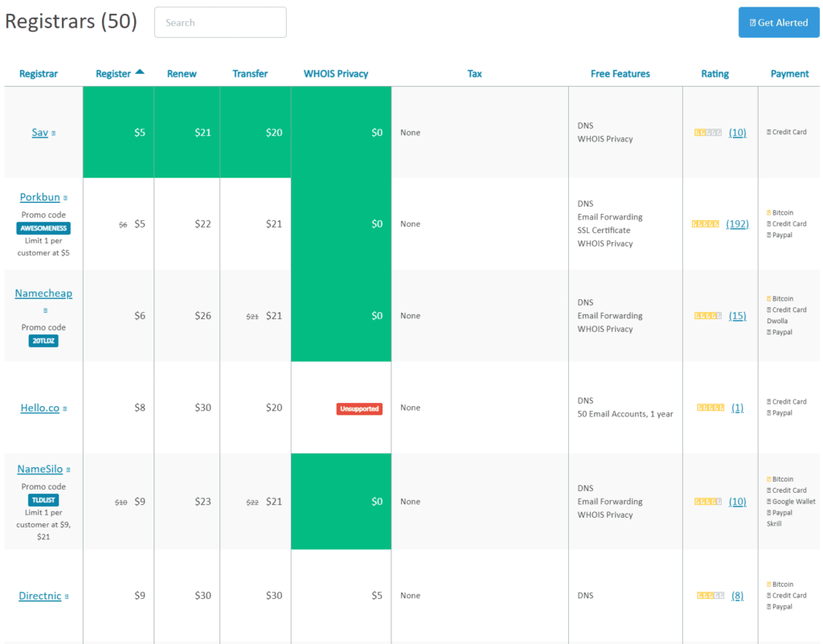
Task: Click star rating icons in Sav row
Action: pyautogui.click(x=708, y=133)
